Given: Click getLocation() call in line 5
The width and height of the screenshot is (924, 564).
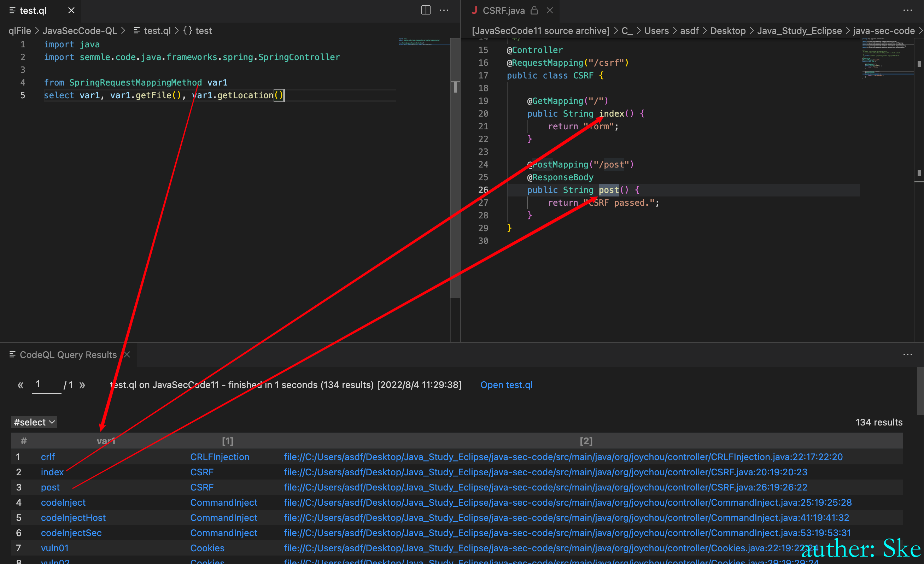Looking at the screenshot, I should click(x=250, y=95).
